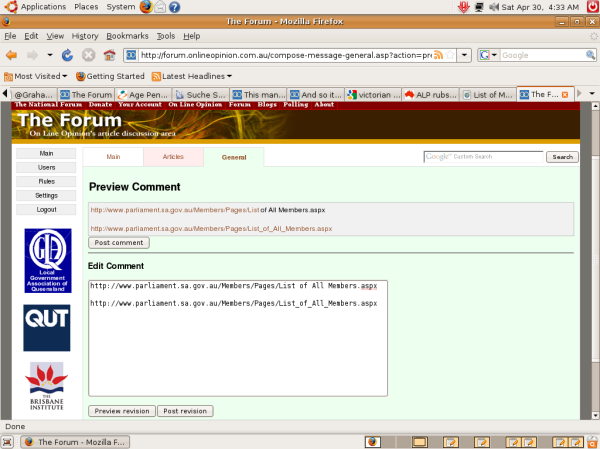Open the Ubuntu Applications menu

(35, 7)
